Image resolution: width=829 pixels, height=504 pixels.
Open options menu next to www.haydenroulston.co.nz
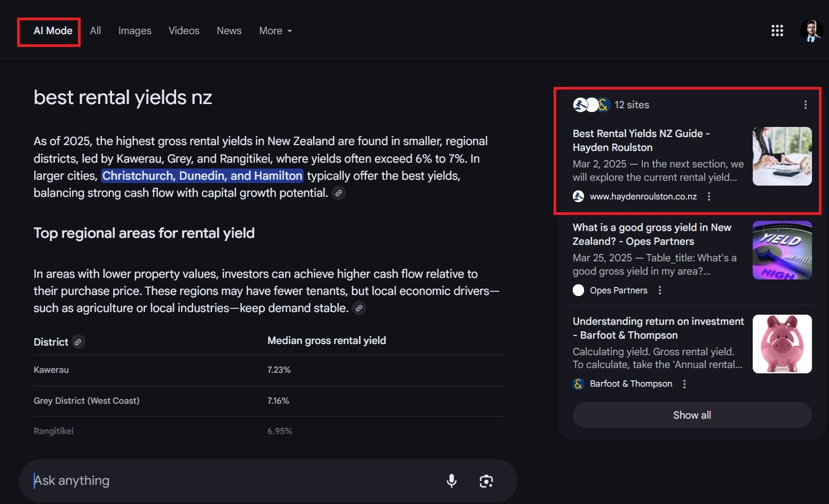(x=709, y=197)
